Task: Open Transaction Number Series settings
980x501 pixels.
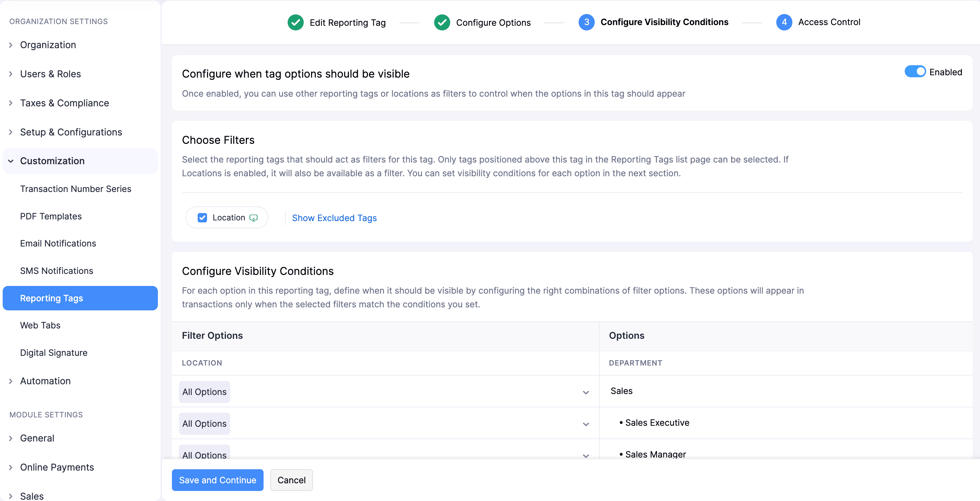Action: click(75, 189)
